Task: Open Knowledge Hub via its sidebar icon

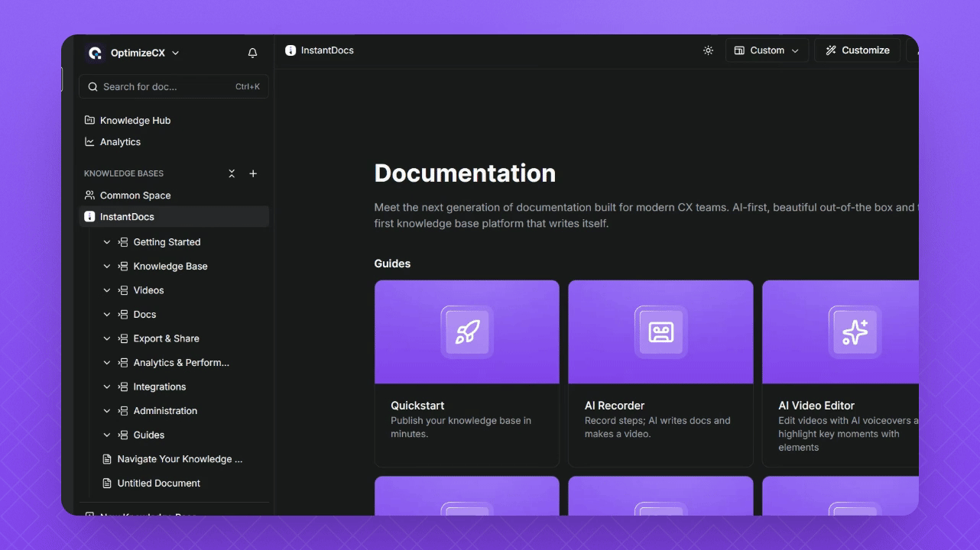Action: point(89,120)
